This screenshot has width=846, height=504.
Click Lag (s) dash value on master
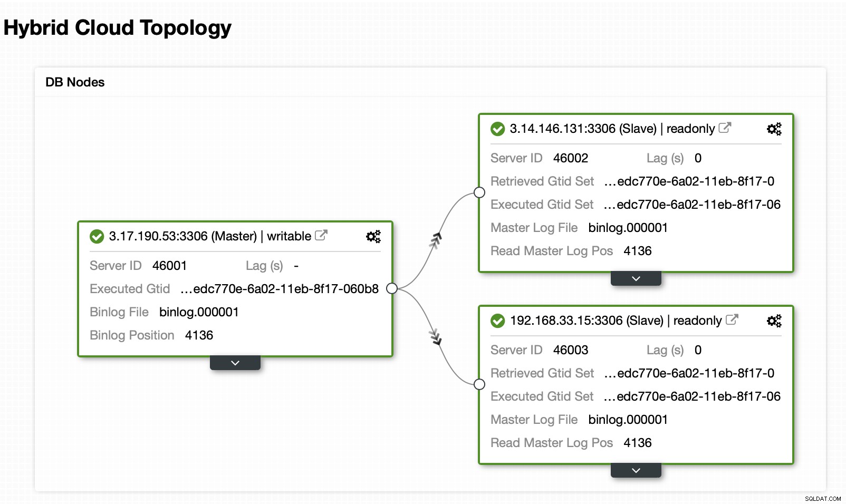[296, 266]
